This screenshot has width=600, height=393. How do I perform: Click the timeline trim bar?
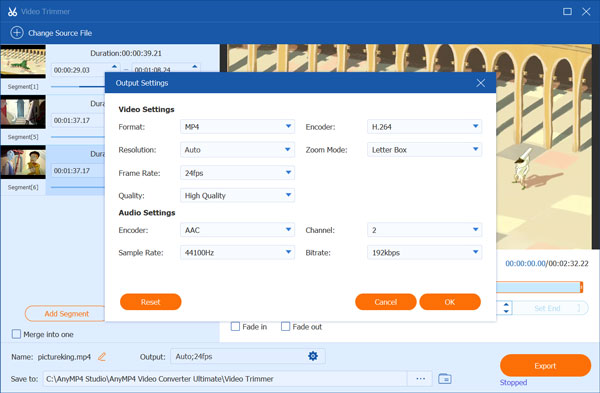click(538, 287)
